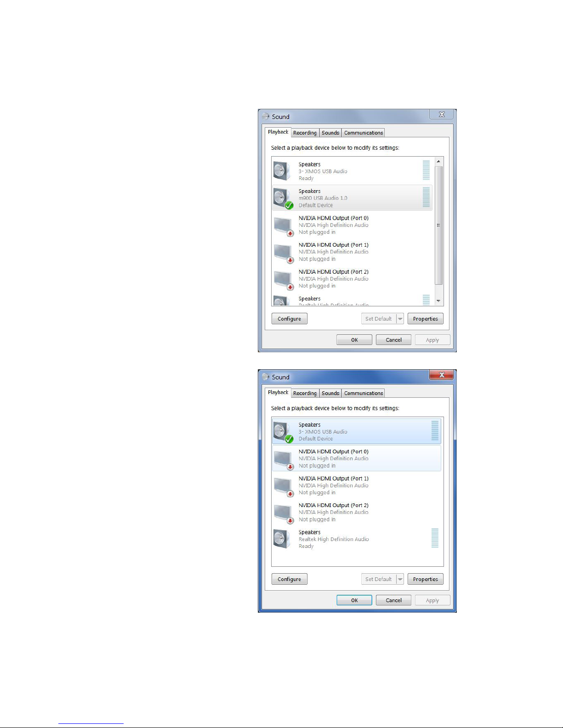The height and width of the screenshot is (728, 563).
Task: Switch to Playback tab in upper Sound window
Action: pos(278,132)
